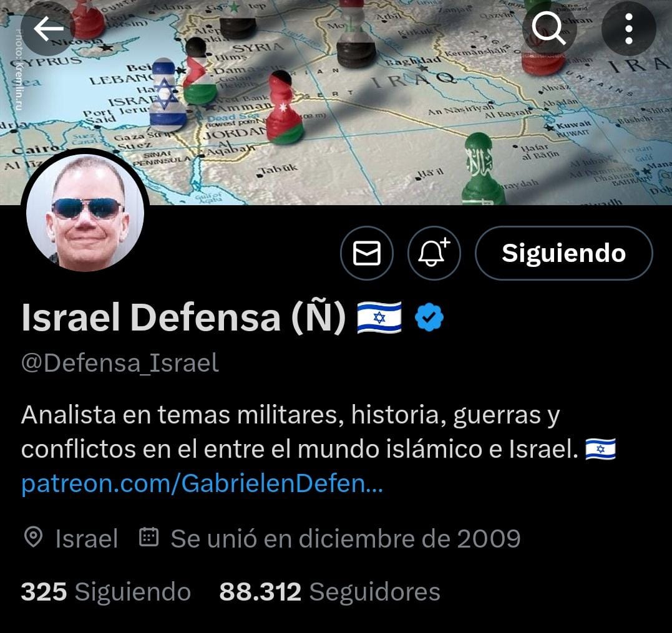The height and width of the screenshot is (633, 672).
Task: Toggle the Siguiendo follow button
Action: click(563, 253)
